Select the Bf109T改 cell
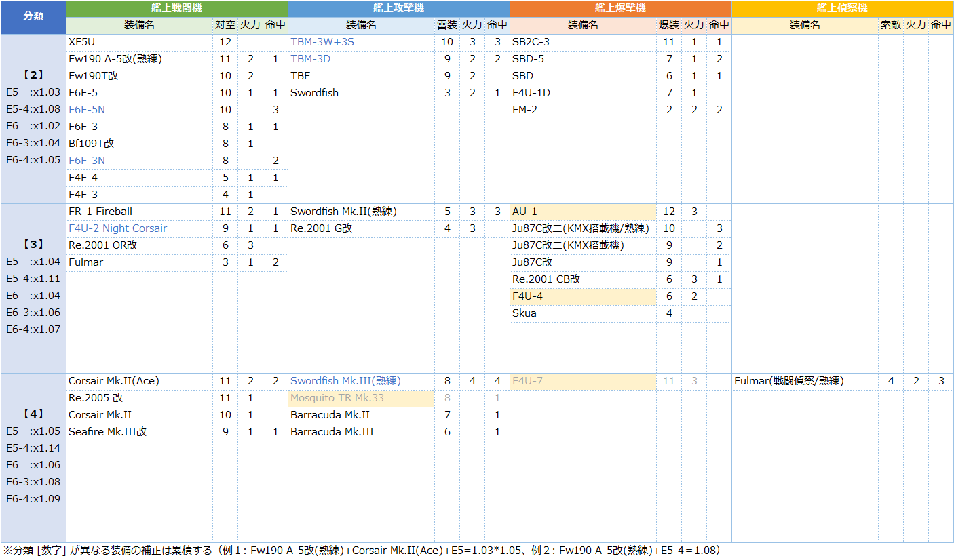The height and width of the screenshot is (560, 954). (140, 144)
